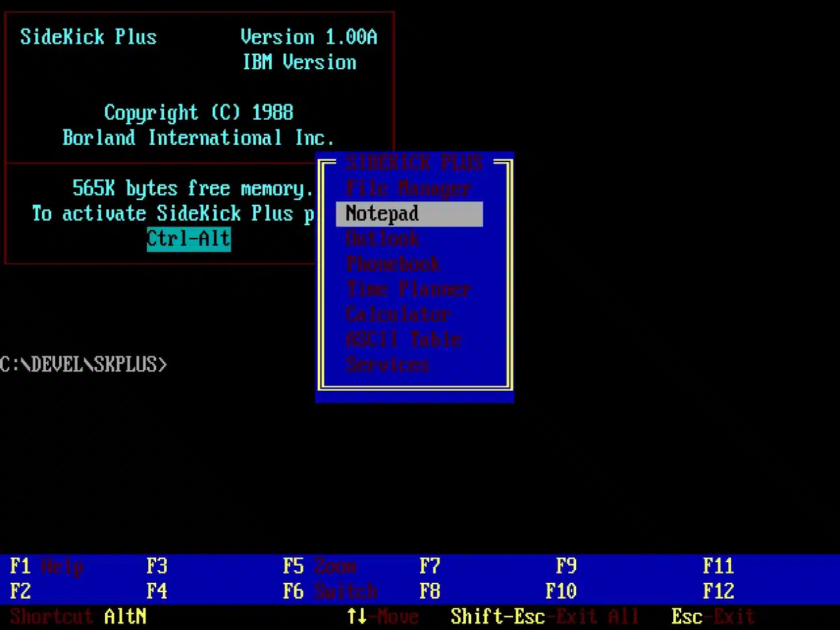This screenshot has width=840, height=630.
Task: Open the Outlook menu entry
Action: click(382, 239)
